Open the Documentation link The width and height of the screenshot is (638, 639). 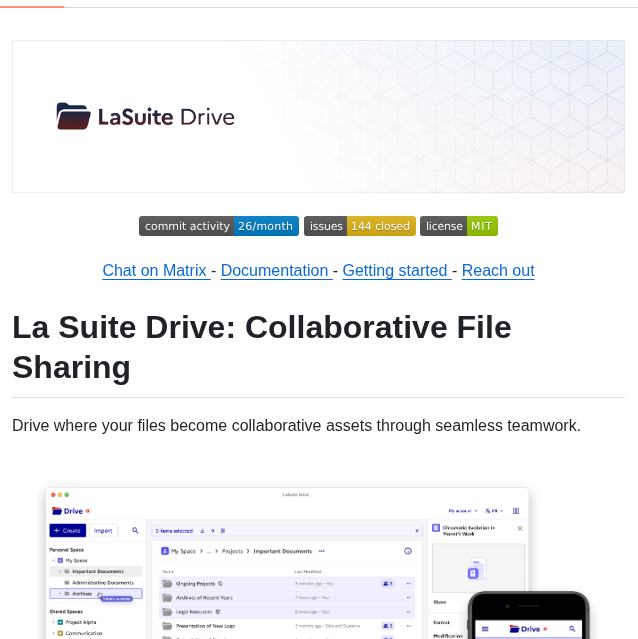(x=277, y=271)
